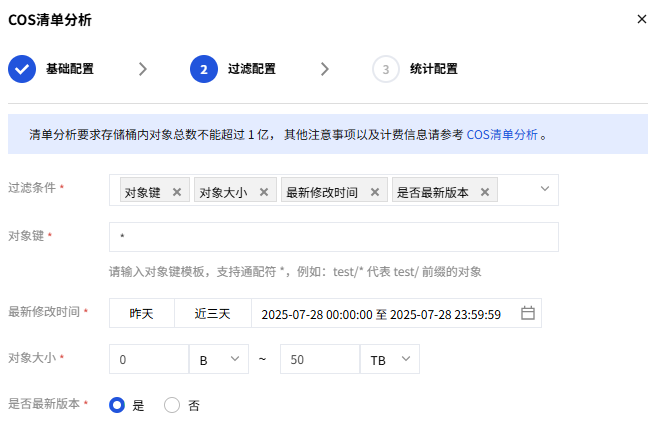655x421 pixels.
Task: Go to the 基础配置 step
Action: [70, 69]
